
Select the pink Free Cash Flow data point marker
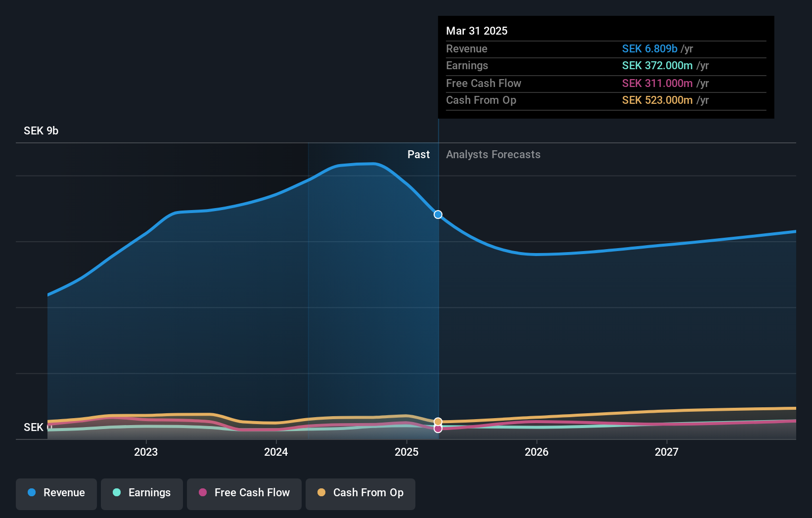[438, 429]
